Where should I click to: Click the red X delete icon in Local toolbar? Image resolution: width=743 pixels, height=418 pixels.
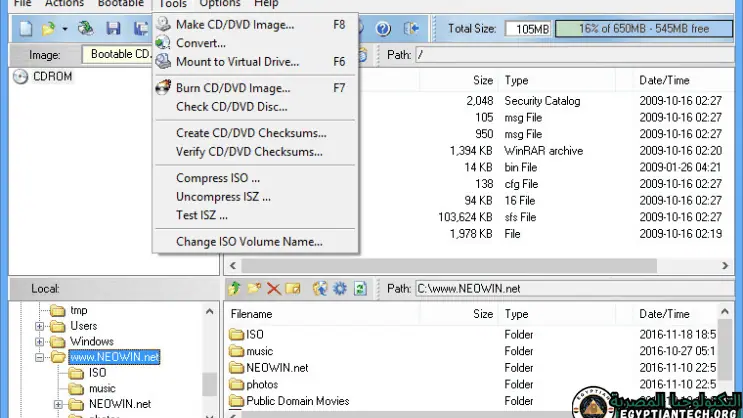point(273,288)
